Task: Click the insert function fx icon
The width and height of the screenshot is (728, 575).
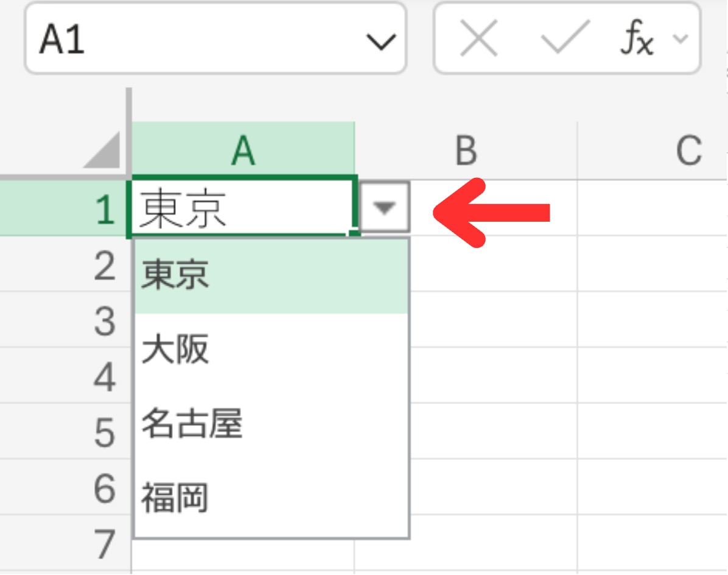Action: (636, 39)
